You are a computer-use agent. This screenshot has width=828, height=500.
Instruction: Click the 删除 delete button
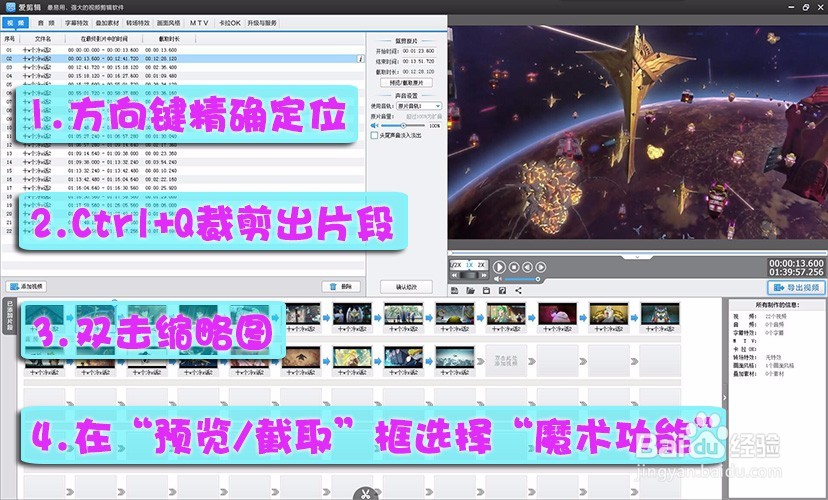pos(341,286)
